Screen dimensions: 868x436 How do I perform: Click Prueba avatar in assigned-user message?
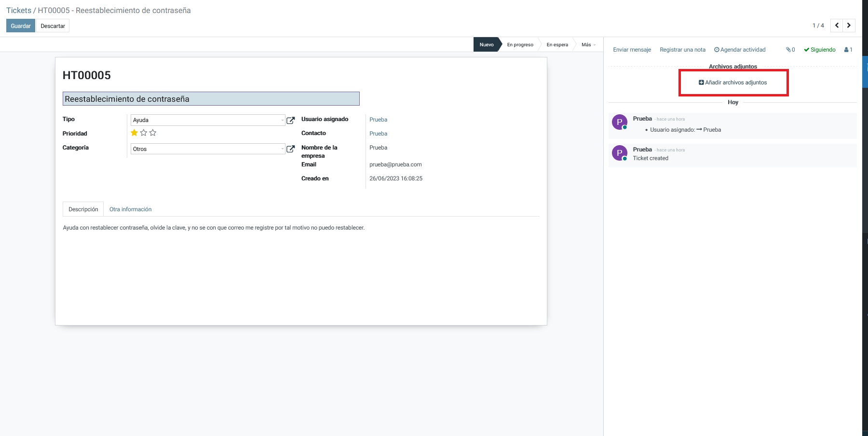tap(619, 123)
